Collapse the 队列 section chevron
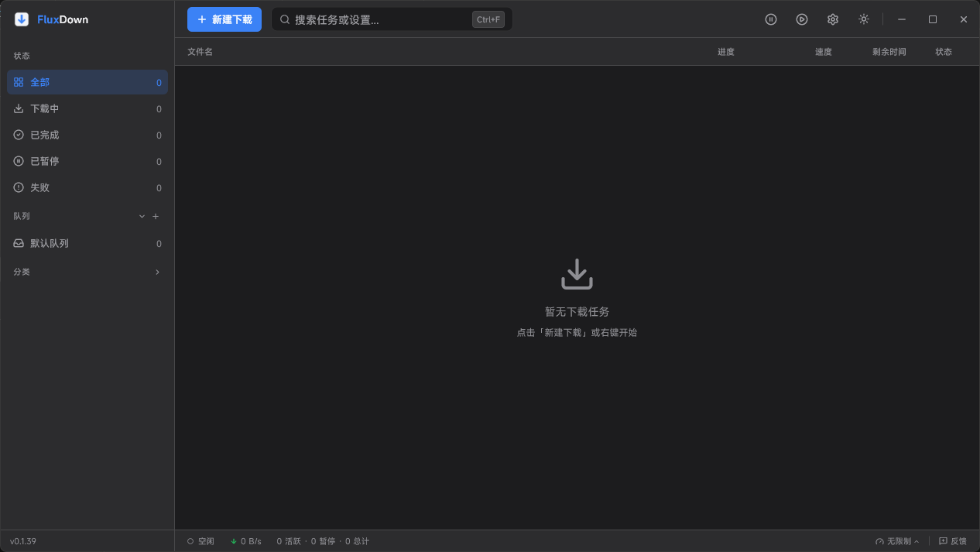The height and width of the screenshot is (552, 980). click(x=141, y=216)
